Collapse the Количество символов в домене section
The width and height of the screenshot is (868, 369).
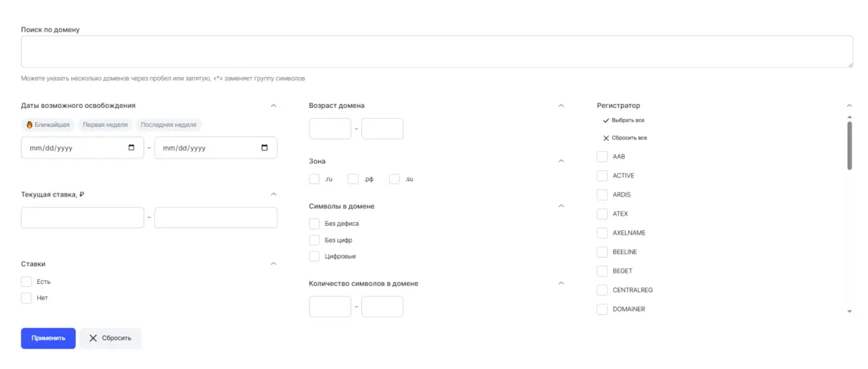coord(561,283)
